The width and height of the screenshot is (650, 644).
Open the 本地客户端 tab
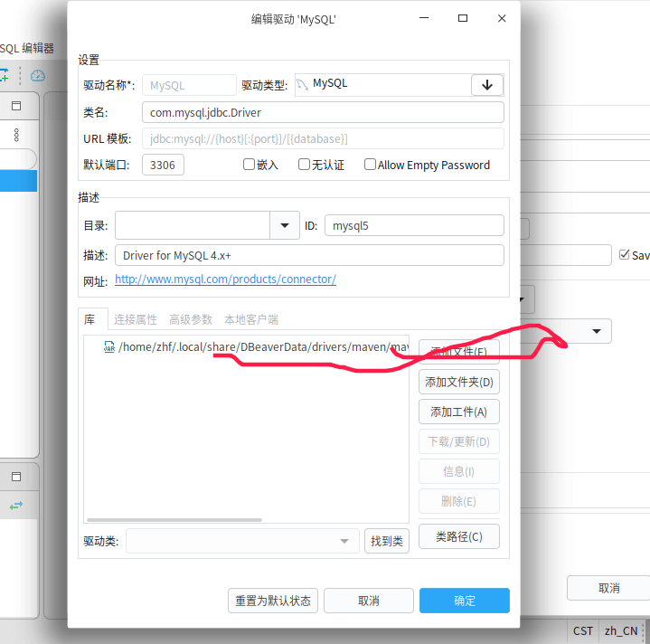coord(250,319)
